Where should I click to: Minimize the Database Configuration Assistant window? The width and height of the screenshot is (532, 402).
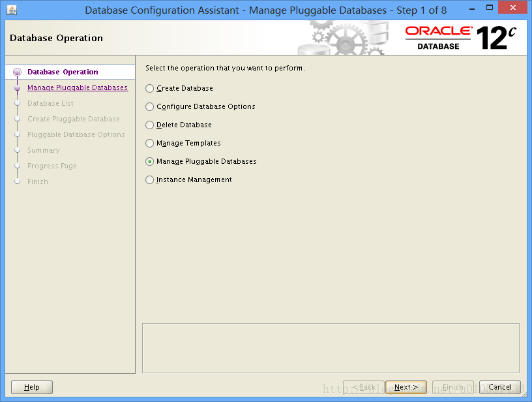click(471, 8)
